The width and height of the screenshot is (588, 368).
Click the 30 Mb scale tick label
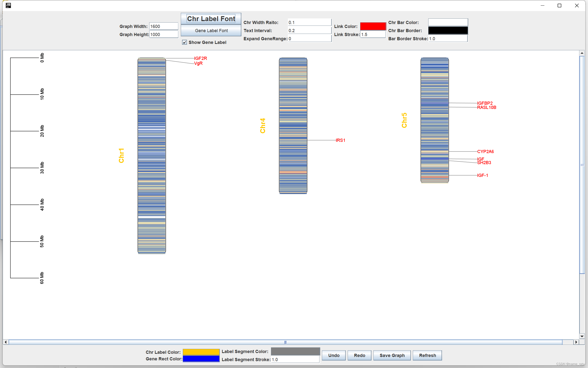[42, 168]
